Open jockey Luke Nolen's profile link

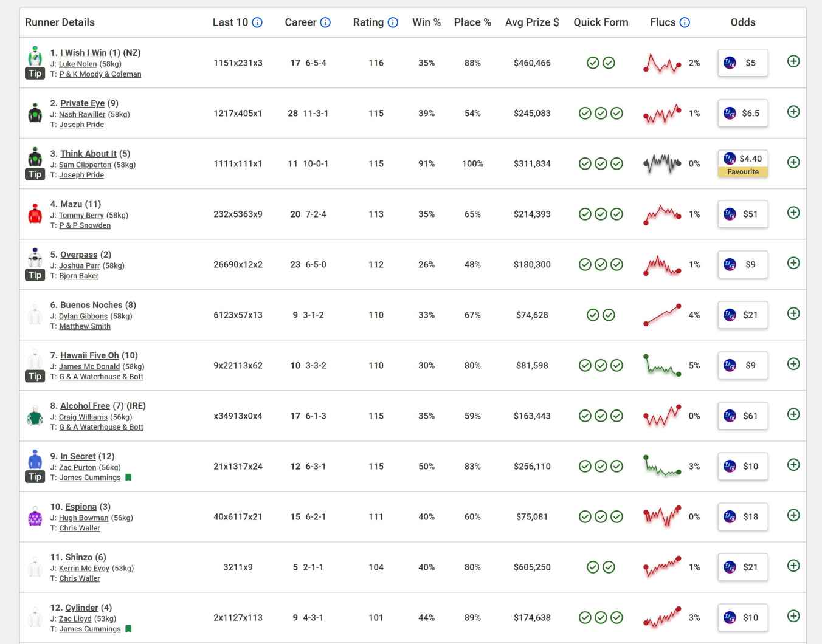[78, 64]
